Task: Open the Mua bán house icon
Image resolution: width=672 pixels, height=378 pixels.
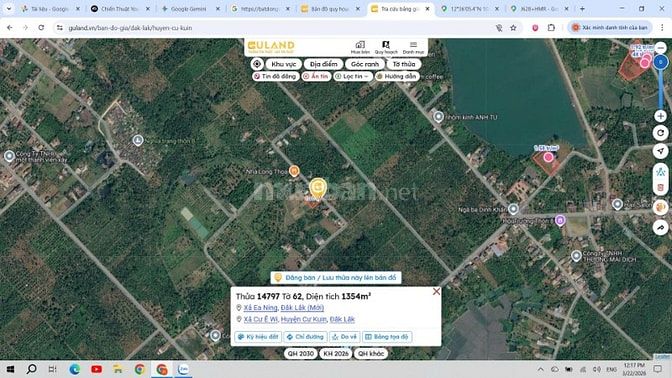Action: click(x=360, y=47)
